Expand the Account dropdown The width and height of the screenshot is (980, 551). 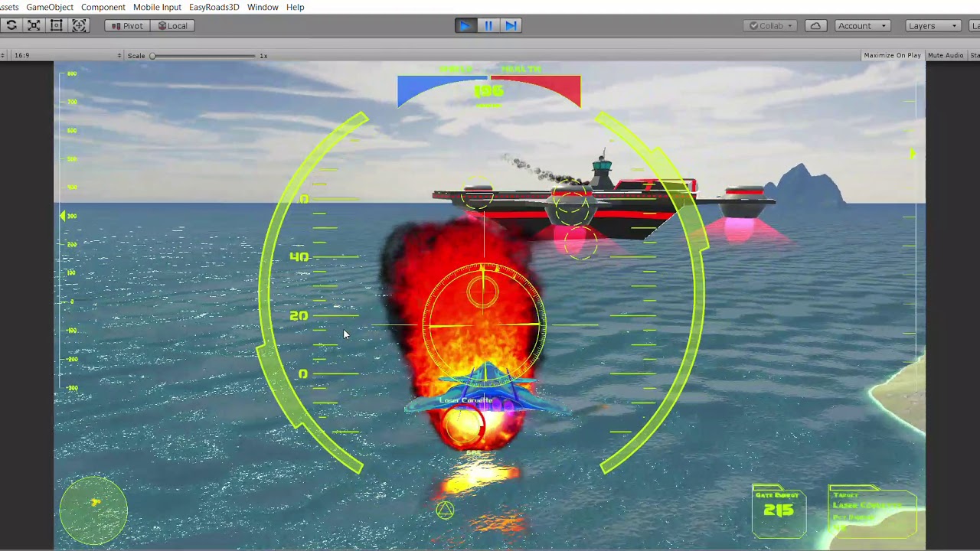[x=861, y=25]
